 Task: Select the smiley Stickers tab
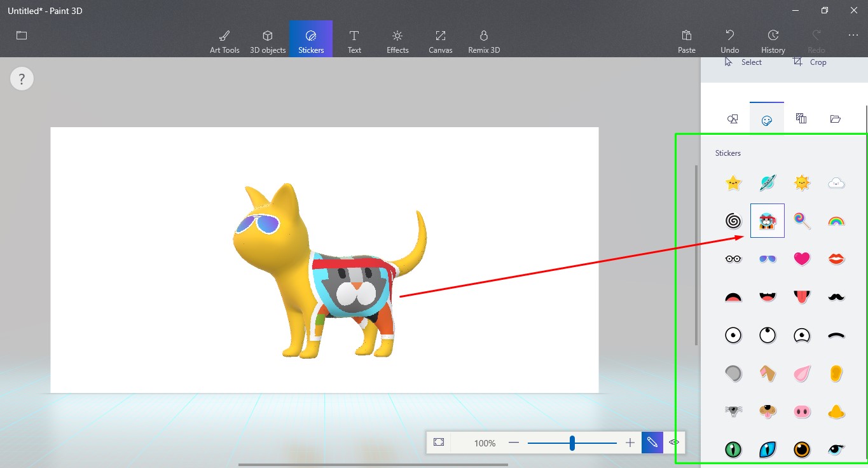click(x=766, y=118)
